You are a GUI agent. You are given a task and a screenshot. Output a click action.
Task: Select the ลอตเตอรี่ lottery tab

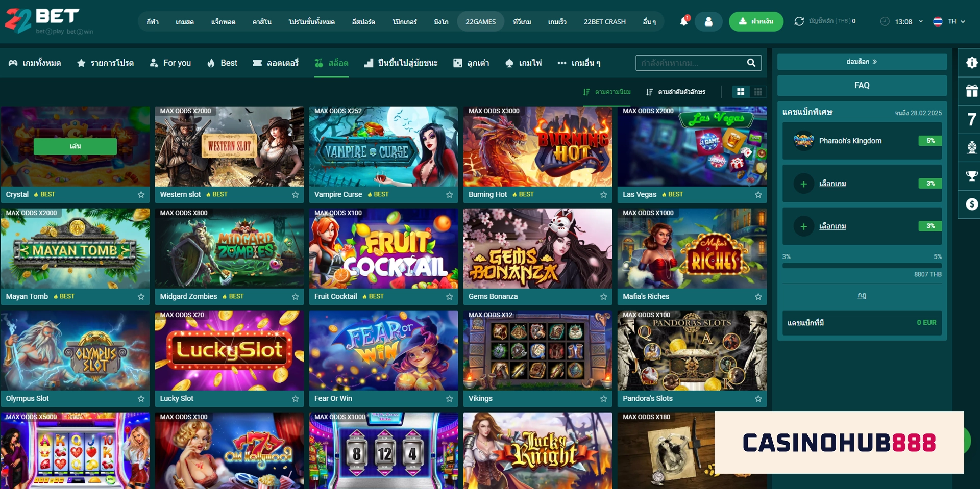tap(276, 63)
